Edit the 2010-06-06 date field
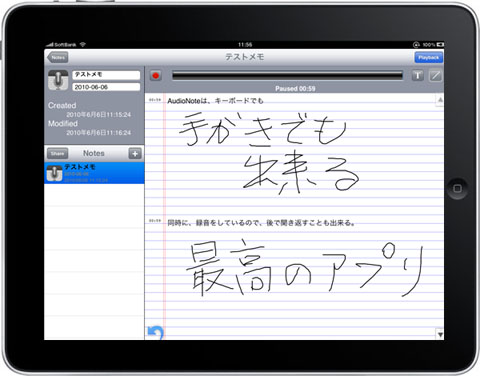Image resolution: width=480 pixels, height=376 pixels. click(106, 87)
